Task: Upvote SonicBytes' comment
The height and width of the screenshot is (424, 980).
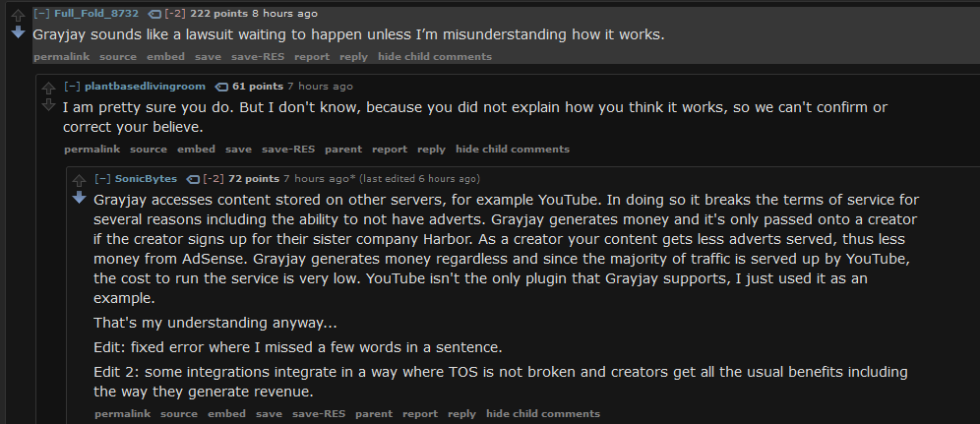Action: (x=80, y=181)
